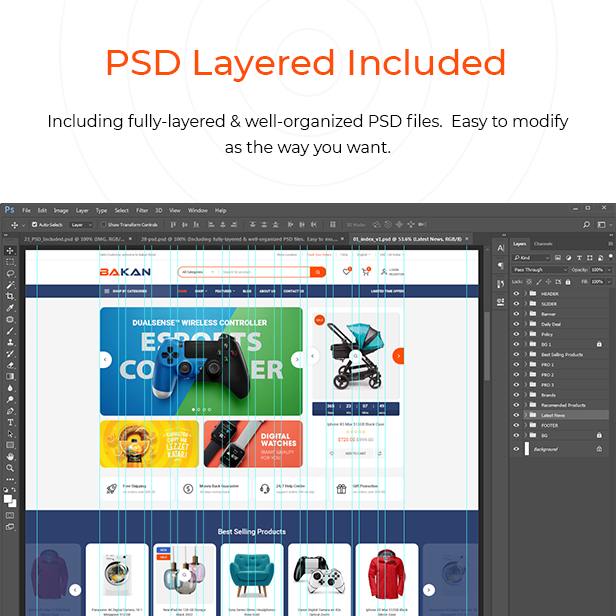Select the Lasso tool
This screenshot has width=616, height=616.
[10, 273]
